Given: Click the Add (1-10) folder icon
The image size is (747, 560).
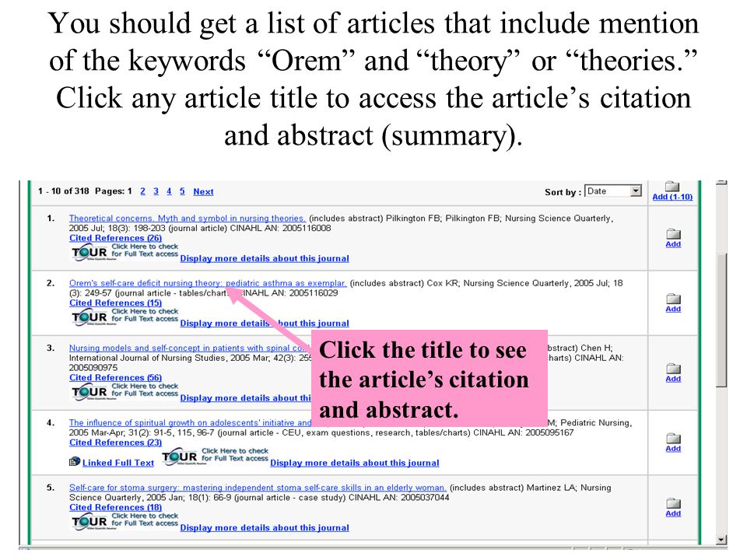Looking at the screenshot, I should point(672,186).
